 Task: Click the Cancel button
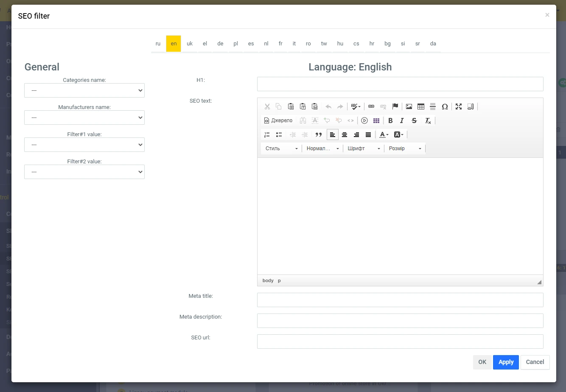click(x=535, y=362)
